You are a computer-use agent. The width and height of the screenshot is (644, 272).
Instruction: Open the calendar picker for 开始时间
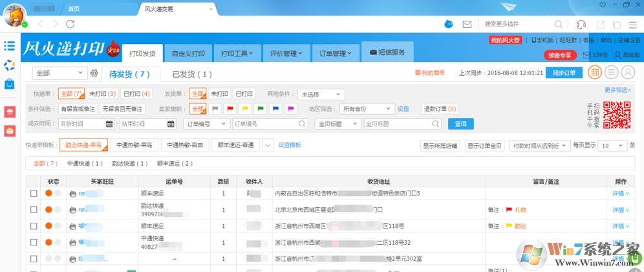(x=109, y=124)
